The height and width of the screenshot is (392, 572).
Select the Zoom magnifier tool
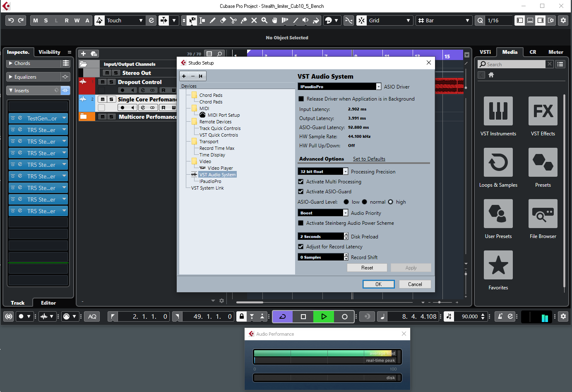264,20
